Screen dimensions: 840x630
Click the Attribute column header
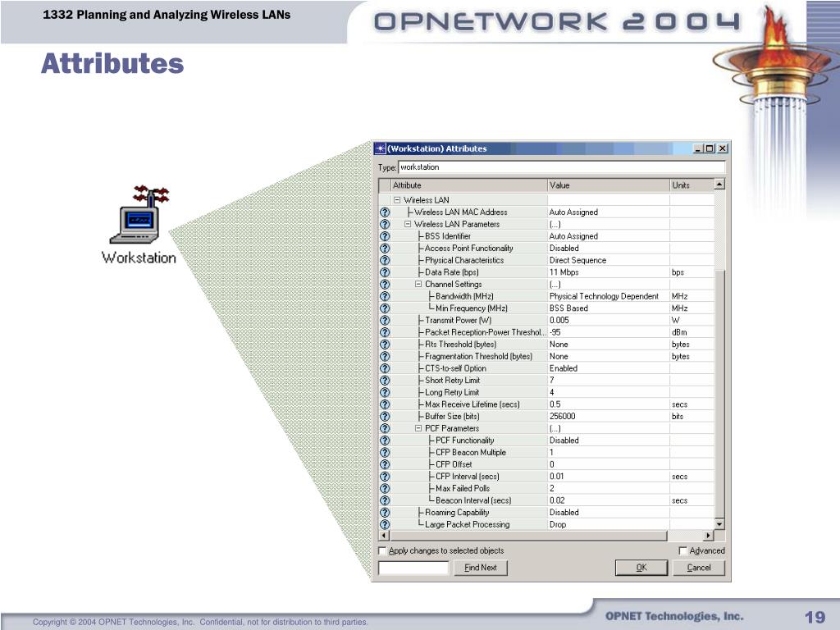tap(468, 185)
